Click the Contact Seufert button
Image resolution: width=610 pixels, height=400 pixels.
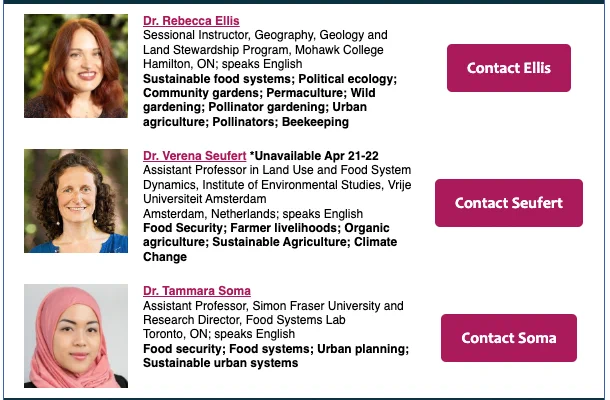(508, 203)
